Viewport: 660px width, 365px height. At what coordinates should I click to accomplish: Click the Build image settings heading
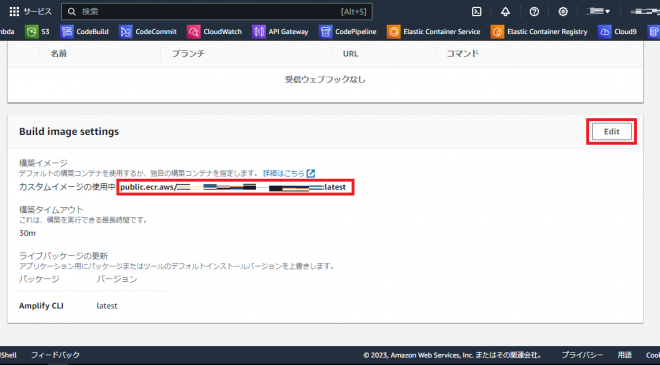point(69,131)
